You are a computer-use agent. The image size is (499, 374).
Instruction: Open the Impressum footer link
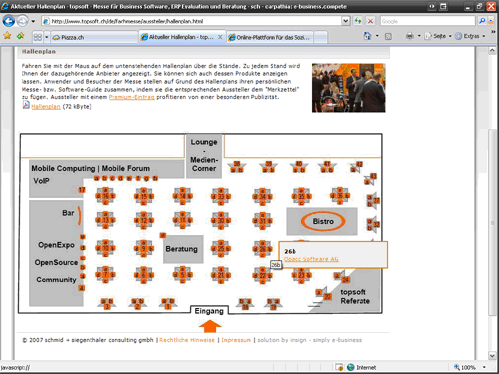click(236, 340)
